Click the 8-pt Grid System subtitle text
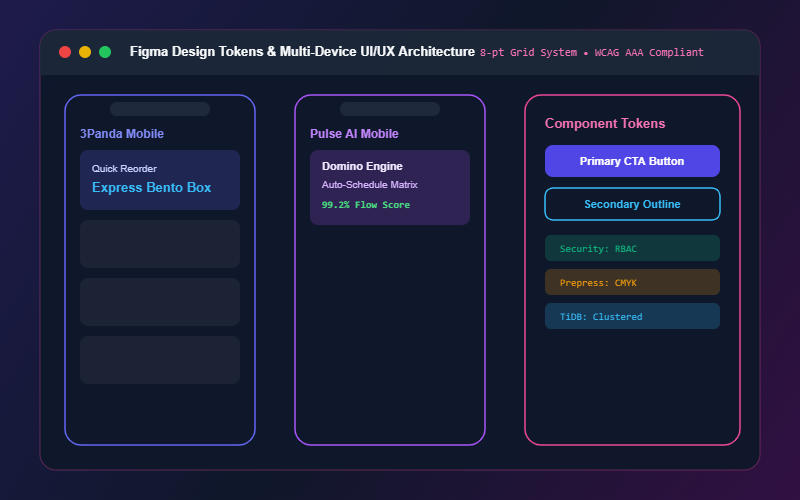The height and width of the screenshot is (500, 800). click(x=591, y=53)
